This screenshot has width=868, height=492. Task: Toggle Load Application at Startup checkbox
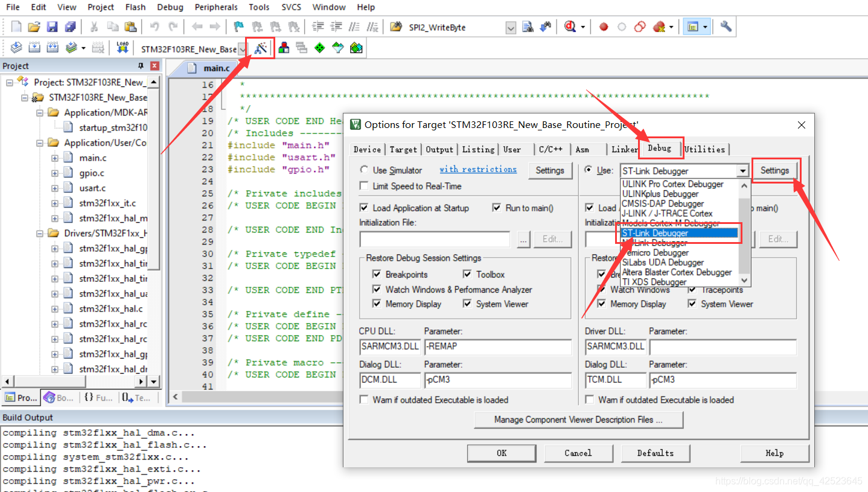coord(364,208)
